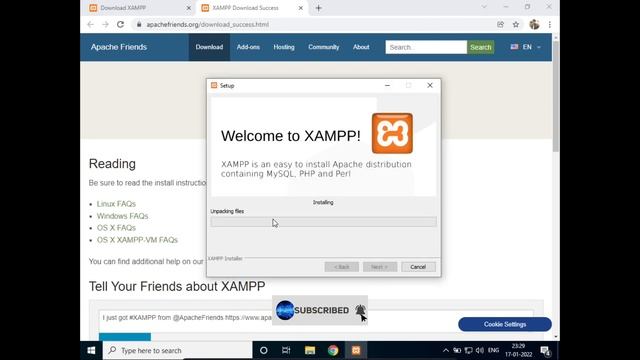Select XAMPP installer taskbar icon
The width and height of the screenshot is (640, 360).
[356, 351]
